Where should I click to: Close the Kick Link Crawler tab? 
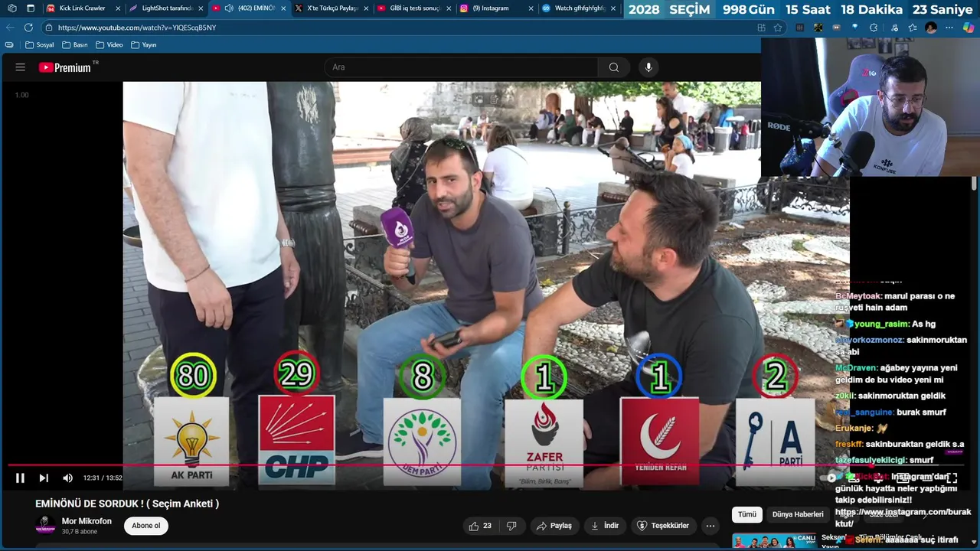(x=118, y=8)
